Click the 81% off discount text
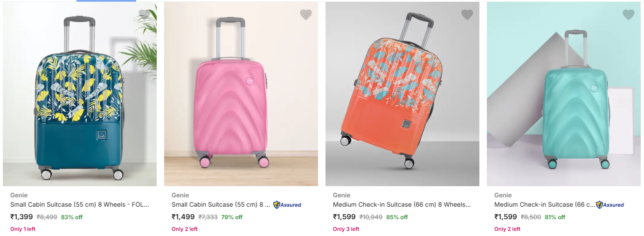The width and height of the screenshot is (644, 236). (x=554, y=217)
